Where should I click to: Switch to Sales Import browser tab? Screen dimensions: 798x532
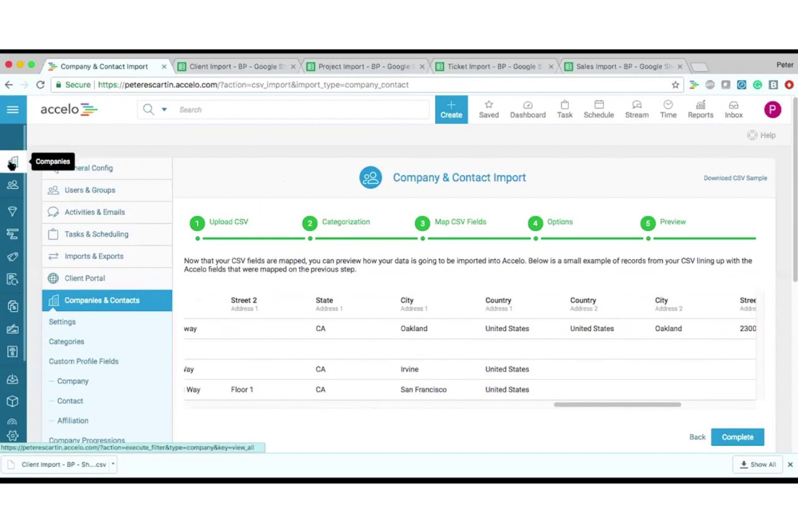[x=623, y=66]
